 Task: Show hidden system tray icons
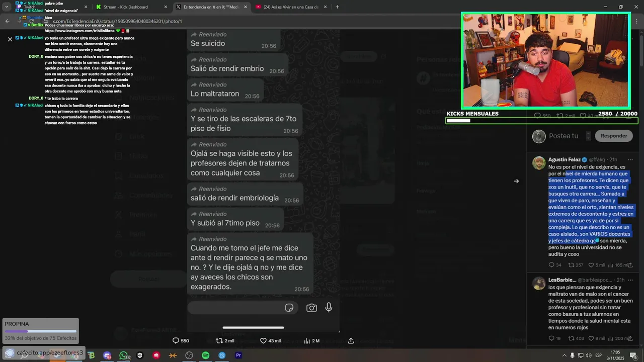(x=564, y=355)
